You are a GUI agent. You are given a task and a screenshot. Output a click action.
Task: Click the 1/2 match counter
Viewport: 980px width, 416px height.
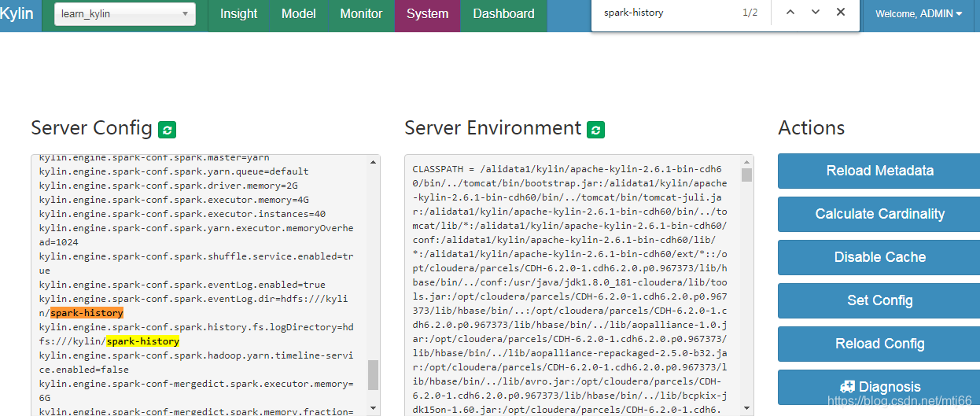(750, 13)
